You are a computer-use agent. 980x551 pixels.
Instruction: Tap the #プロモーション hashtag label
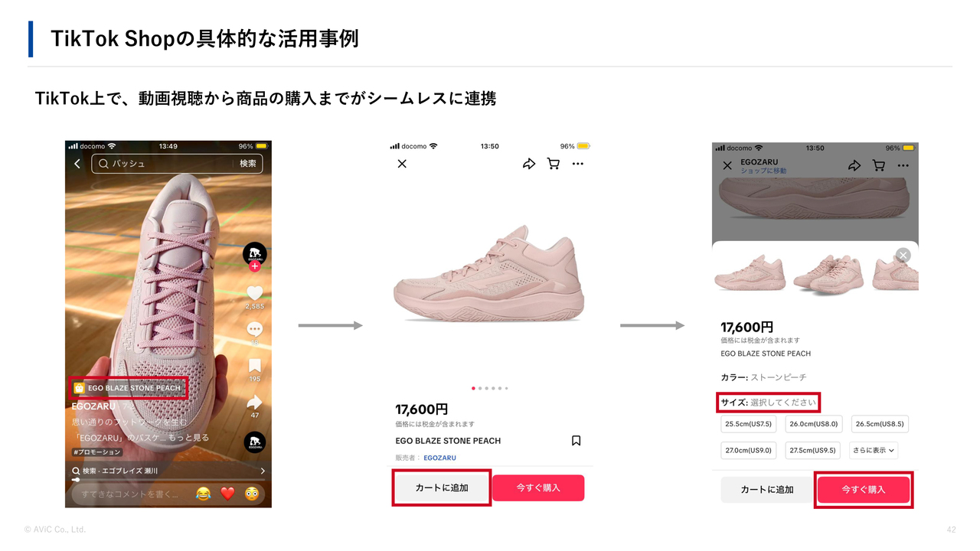tap(97, 452)
